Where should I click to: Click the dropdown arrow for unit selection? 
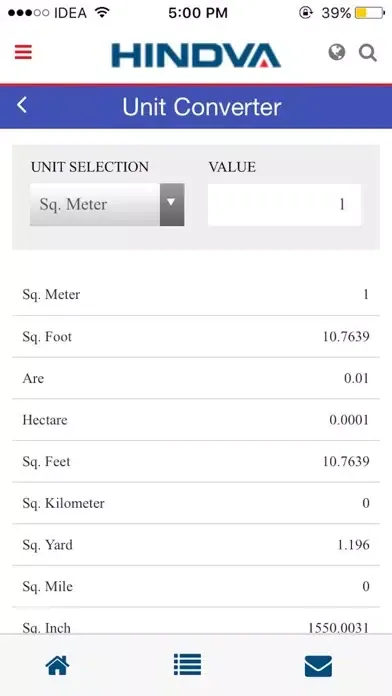pyautogui.click(x=172, y=205)
